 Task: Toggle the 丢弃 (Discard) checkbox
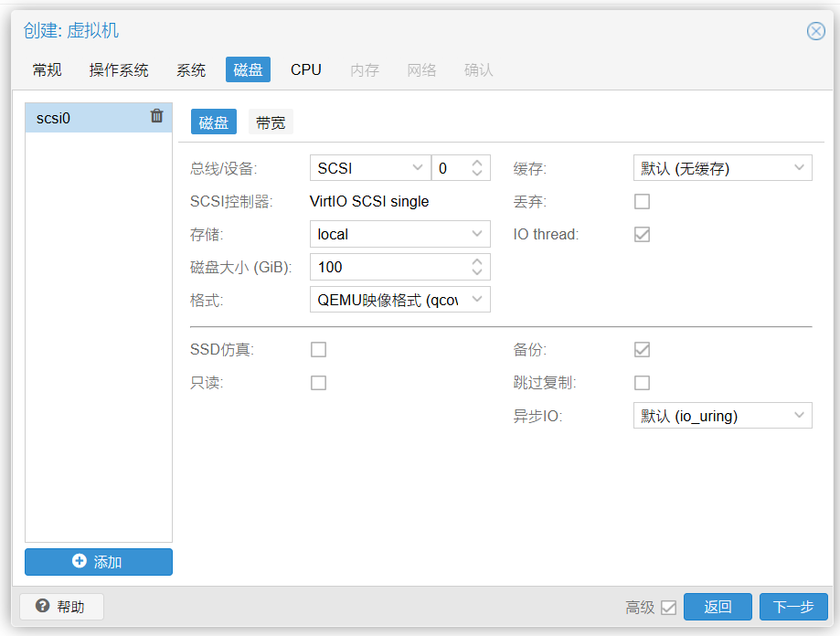pos(642,201)
